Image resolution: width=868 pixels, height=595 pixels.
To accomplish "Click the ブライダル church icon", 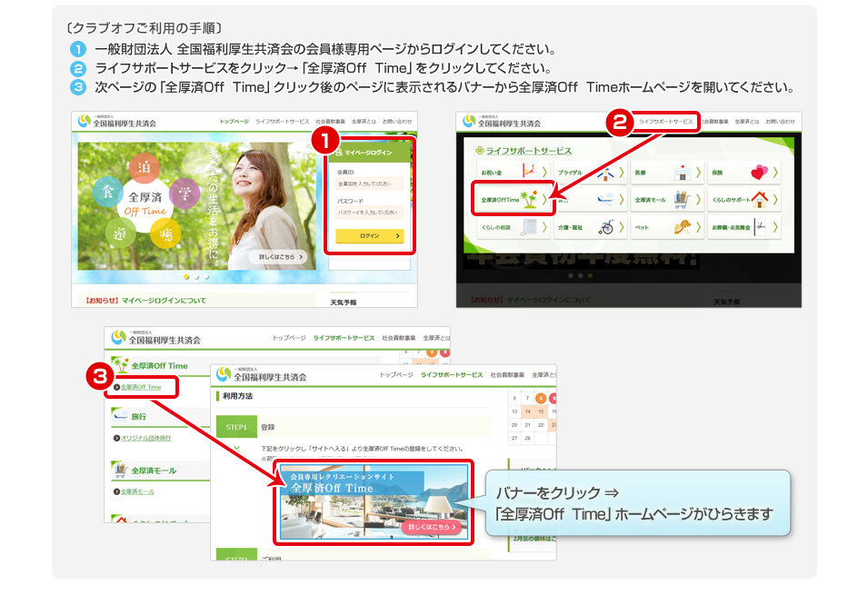I will [605, 174].
